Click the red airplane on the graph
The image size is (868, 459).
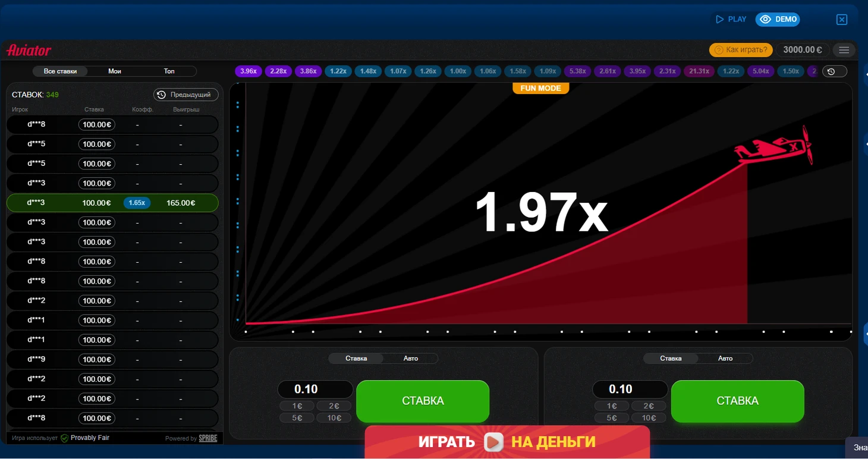tap(772, 146)
